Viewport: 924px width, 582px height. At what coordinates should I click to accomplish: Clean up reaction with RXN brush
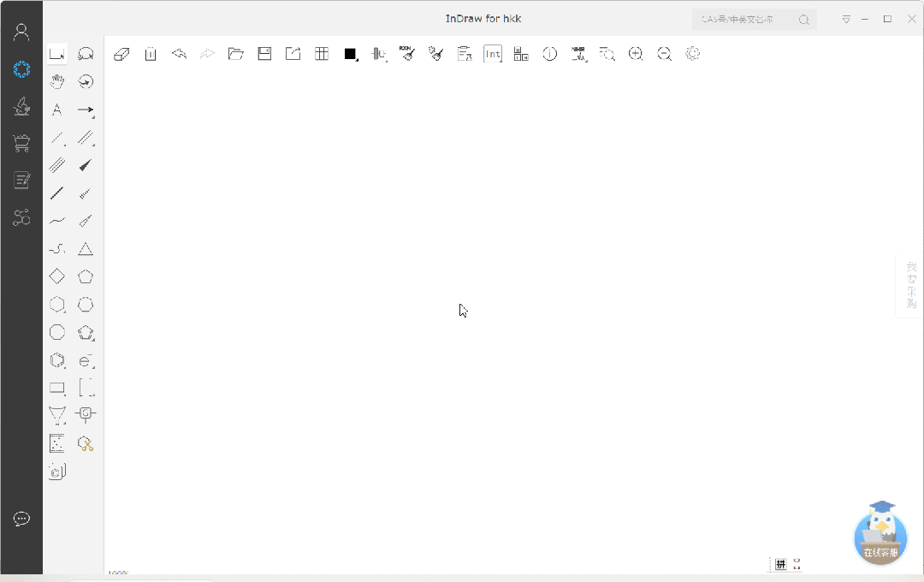406,54
